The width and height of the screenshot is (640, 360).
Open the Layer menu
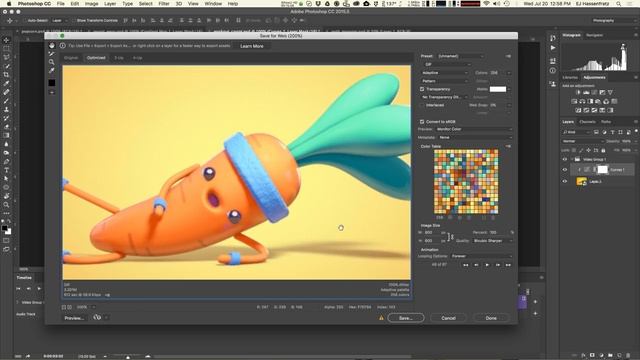[110, 3]
